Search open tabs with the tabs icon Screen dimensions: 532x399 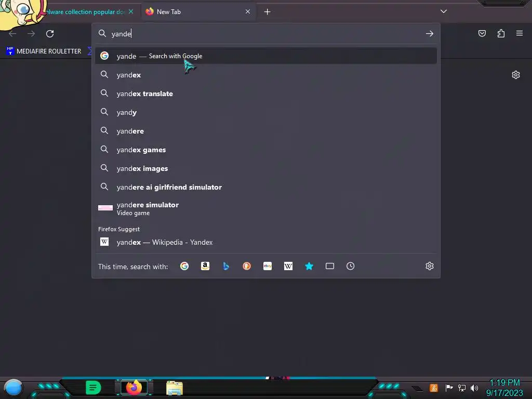(x=330, y=267)
